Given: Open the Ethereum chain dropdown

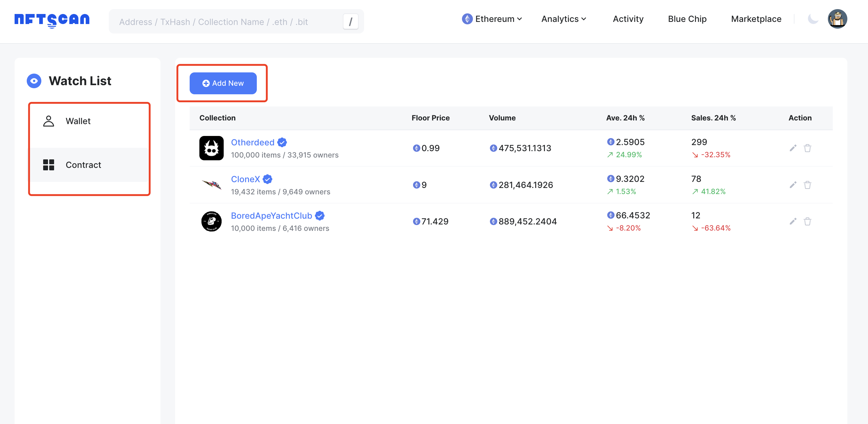Looking at the screenshot, I should click(x=492, y=19).
